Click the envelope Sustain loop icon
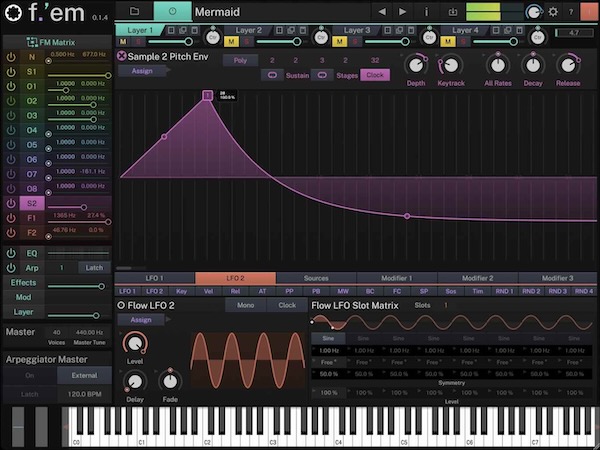This screenshot has height=450, width=600. coord(272,74)
